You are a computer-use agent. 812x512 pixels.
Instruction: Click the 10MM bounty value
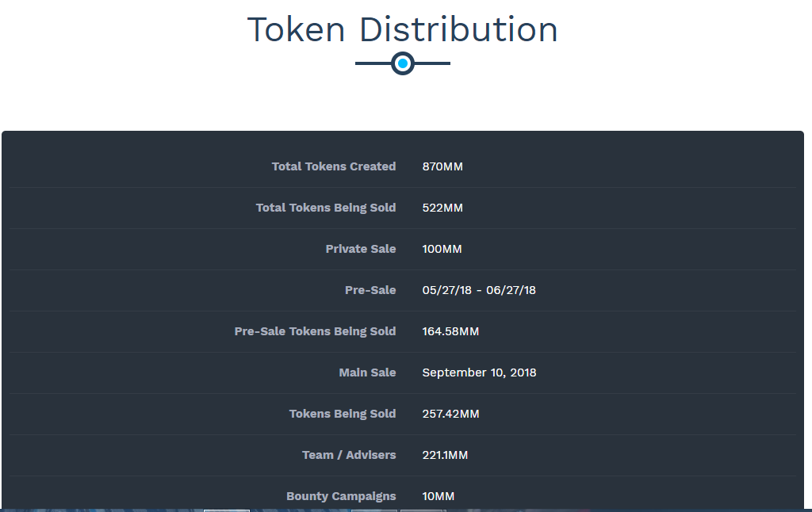(438, 496)
